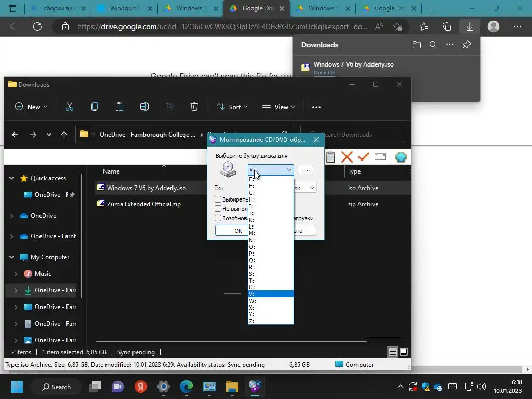Screen dimensions: 532x399
Task: Click Edge downloads toolbar button
Action: coord(469,26)
